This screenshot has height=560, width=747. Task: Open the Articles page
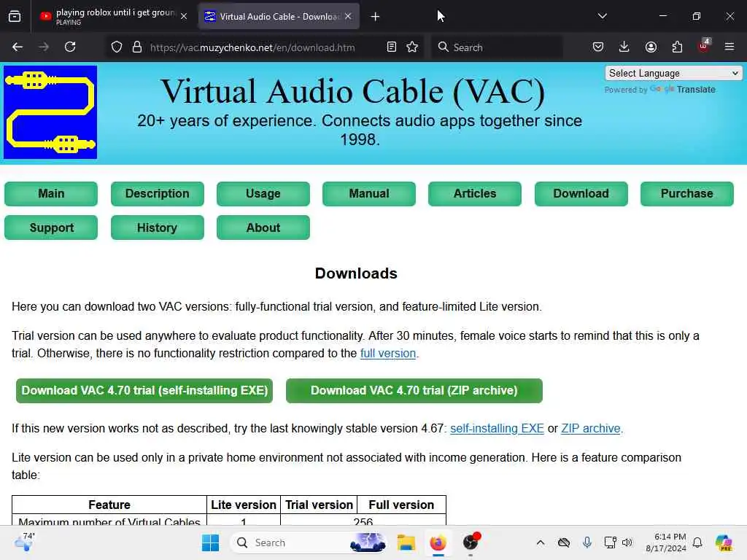tap(474, 194)
